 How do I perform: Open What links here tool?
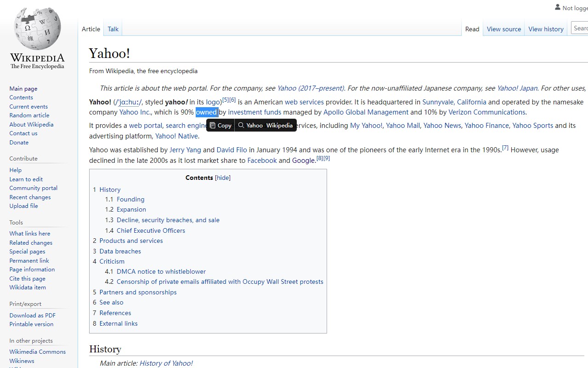[x=30, y=234]
